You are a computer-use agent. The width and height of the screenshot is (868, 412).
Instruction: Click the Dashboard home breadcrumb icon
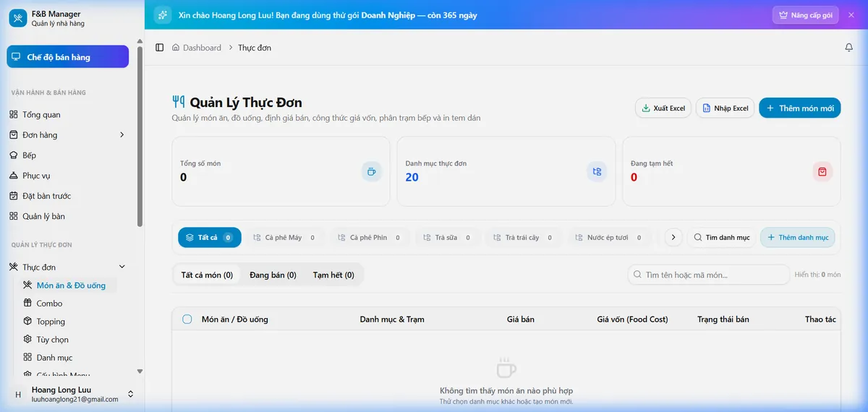point(176,48)
